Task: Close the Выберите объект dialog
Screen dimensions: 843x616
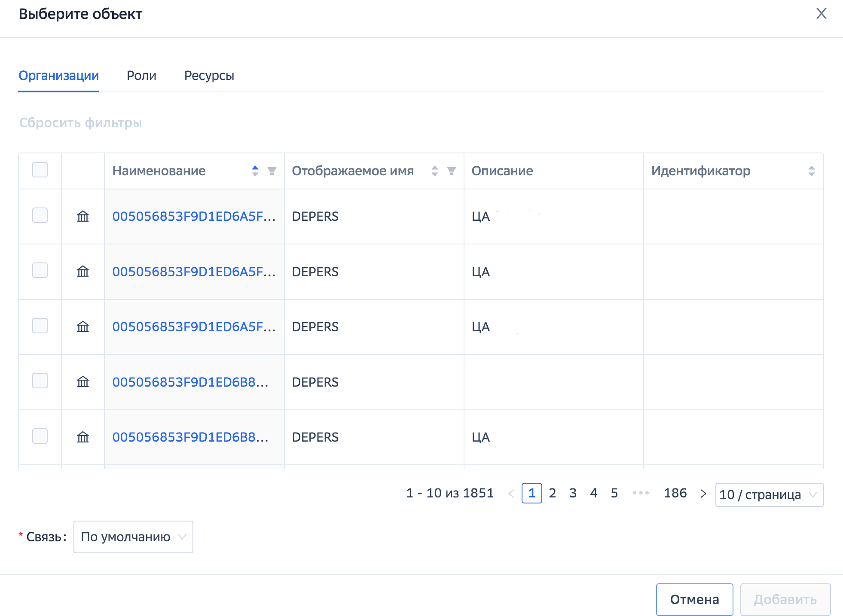Action: point(821,14)
